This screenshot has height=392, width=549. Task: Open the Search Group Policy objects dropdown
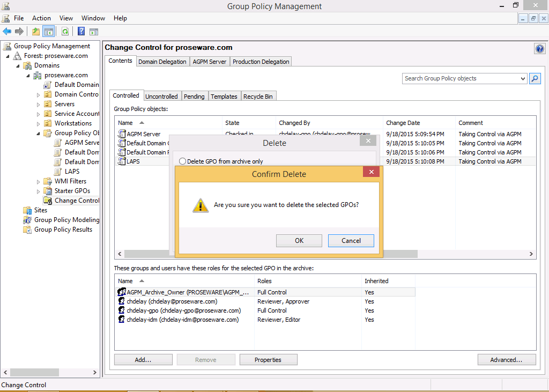(523, 79)
